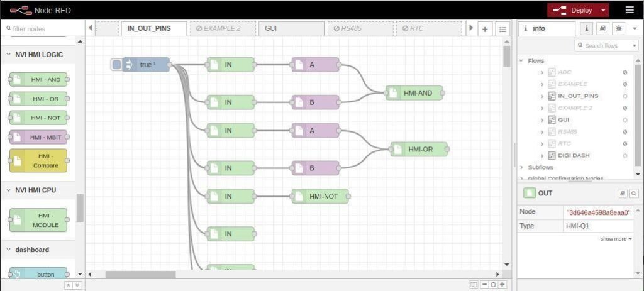Screen dimensions: 644x291
Task: Click the search icon in OUT node panel
Action: tap(634, 194)
